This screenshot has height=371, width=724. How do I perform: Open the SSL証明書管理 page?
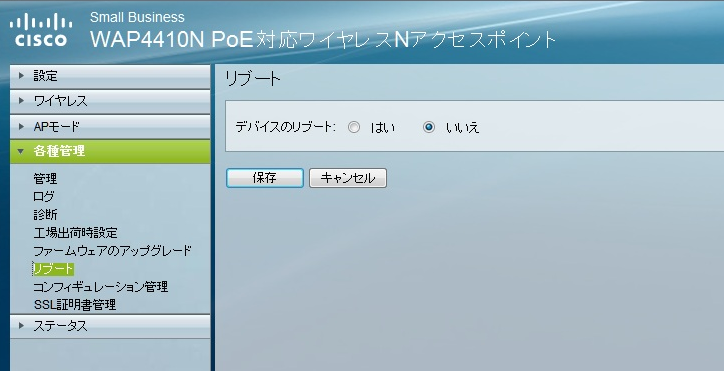click(x=75, y=304)
